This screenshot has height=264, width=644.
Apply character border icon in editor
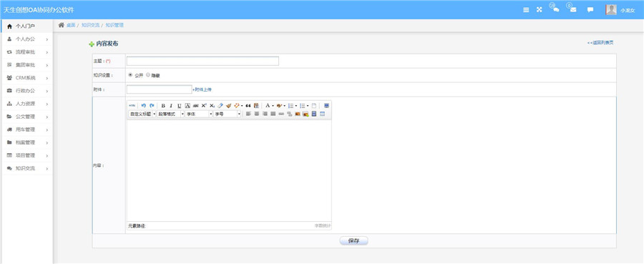pos(187,106)
